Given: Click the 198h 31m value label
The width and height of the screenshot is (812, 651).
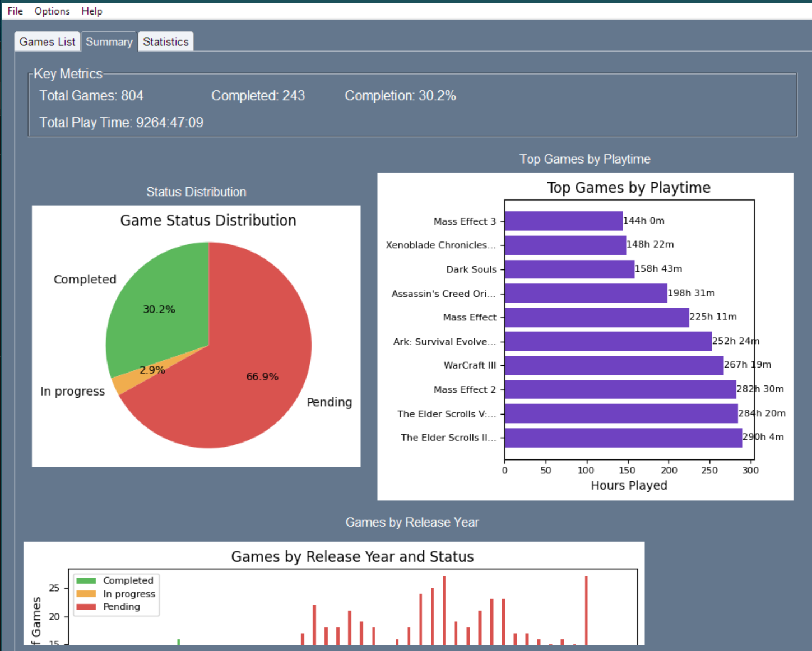Looking at the screenshot, I should 692,292.
